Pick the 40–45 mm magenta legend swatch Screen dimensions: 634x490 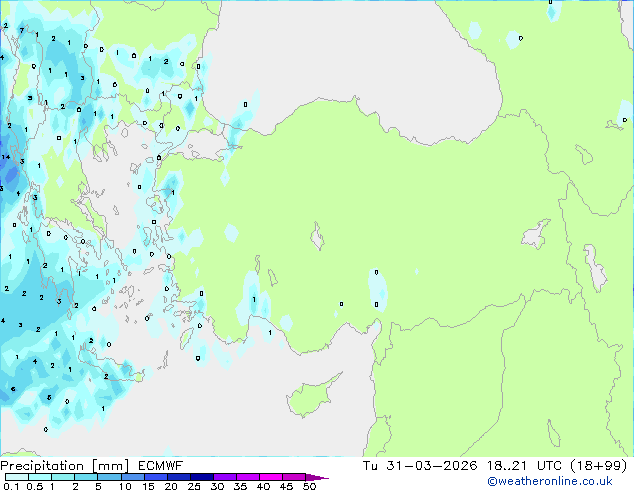271,477
